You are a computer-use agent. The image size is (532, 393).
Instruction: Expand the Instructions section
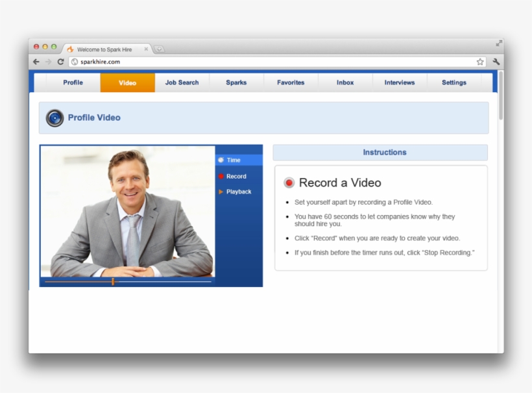pos(384,152)
